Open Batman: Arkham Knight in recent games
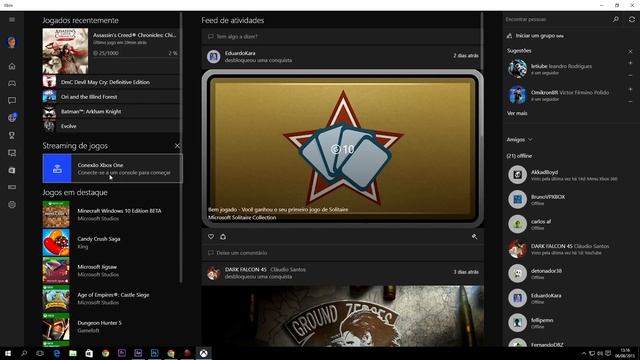Image resolution: width=640 pixels, height=360 pixels. (x=111, y=111)
